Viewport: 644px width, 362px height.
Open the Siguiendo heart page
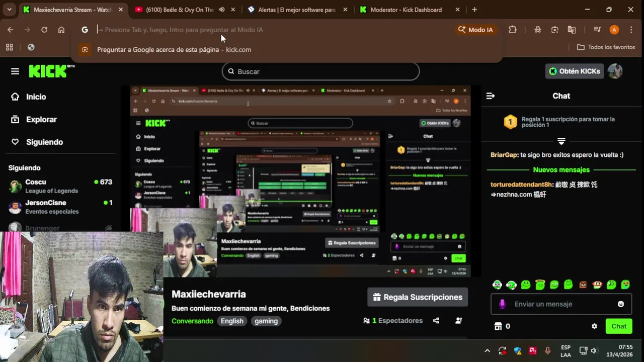point(37,142)
